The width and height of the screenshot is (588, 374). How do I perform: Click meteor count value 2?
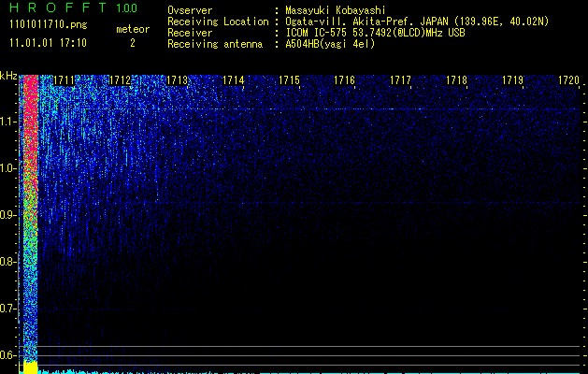(133, 43)
